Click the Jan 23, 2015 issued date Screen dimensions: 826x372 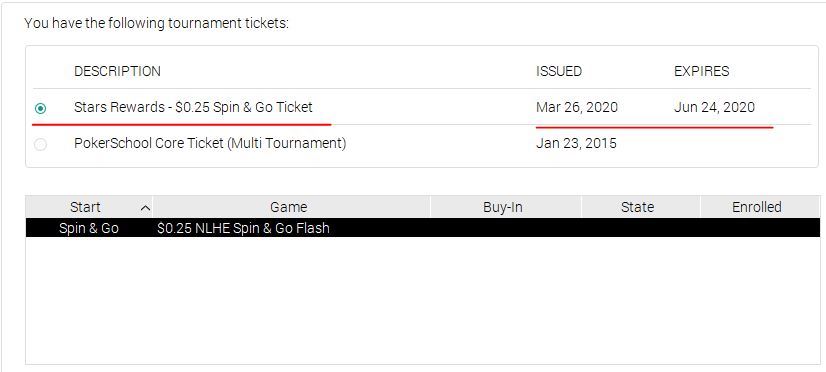coord(576,143)
